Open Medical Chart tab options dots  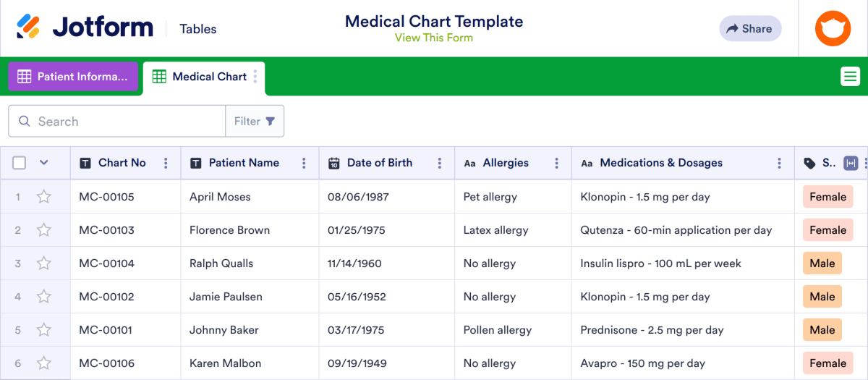255,77
